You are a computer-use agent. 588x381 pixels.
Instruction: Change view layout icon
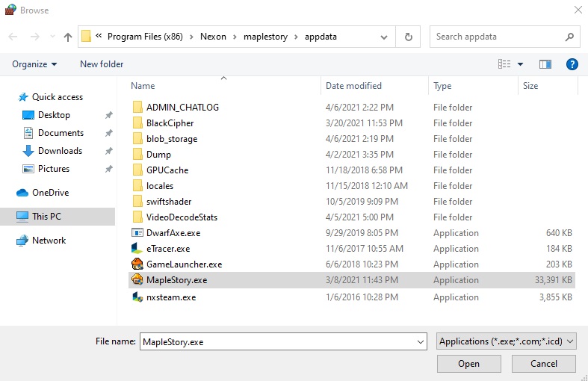(504, 64)
